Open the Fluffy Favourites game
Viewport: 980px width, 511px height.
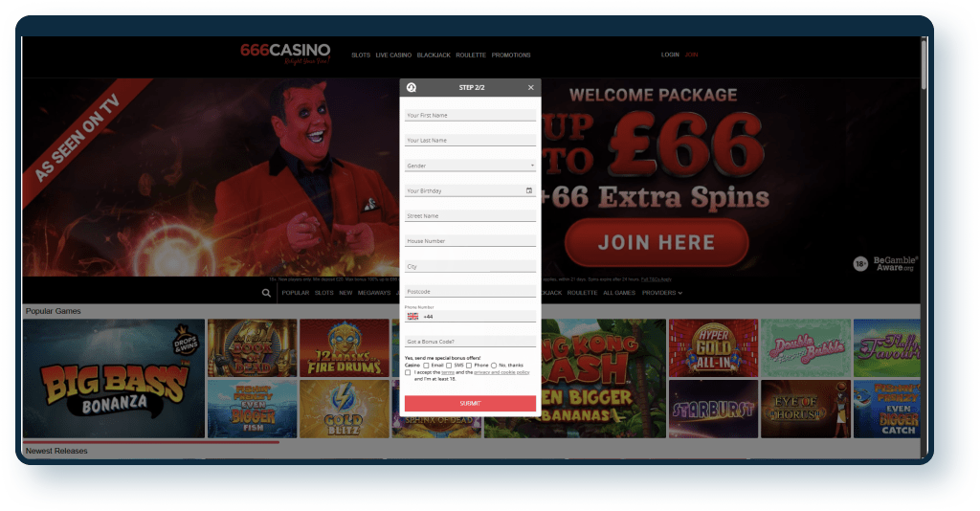point(887,348)
